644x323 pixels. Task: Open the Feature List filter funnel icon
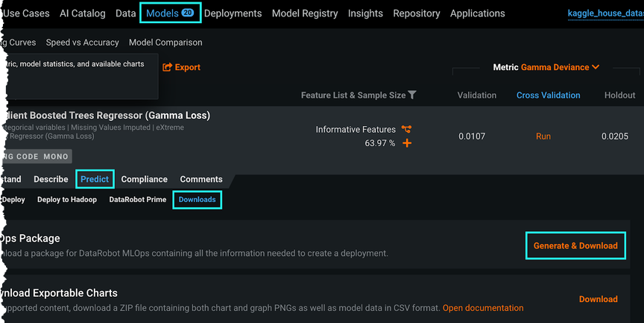point(412,95)
